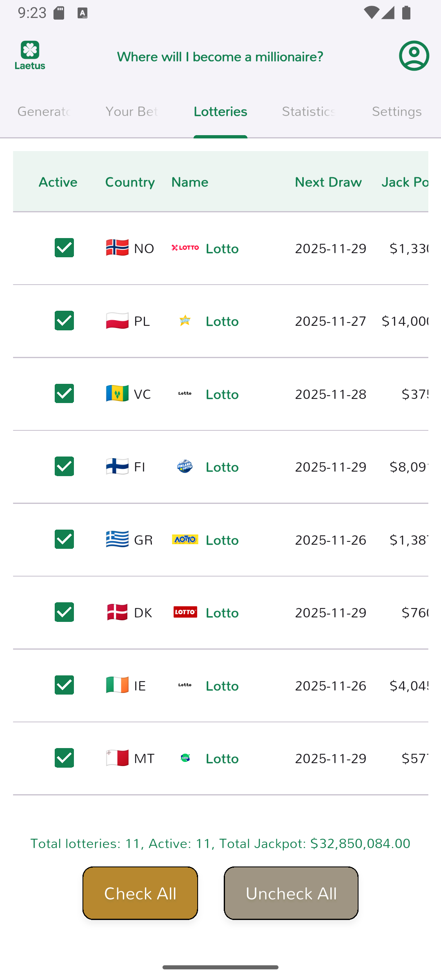
Task: Open the Settings tab
Action: tap(396, 112)
